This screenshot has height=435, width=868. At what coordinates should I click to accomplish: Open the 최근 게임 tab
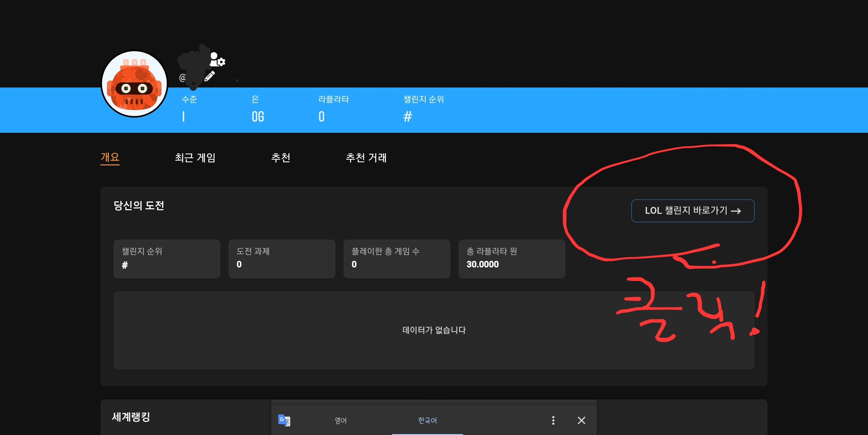click(195, 158)
